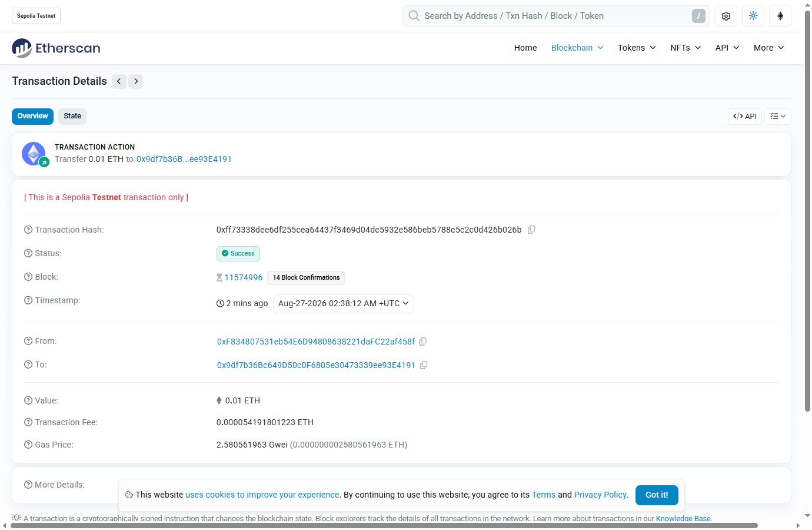Open the list options dropdown button
This screenshot has width=812, height=530.
coord(778,117)
